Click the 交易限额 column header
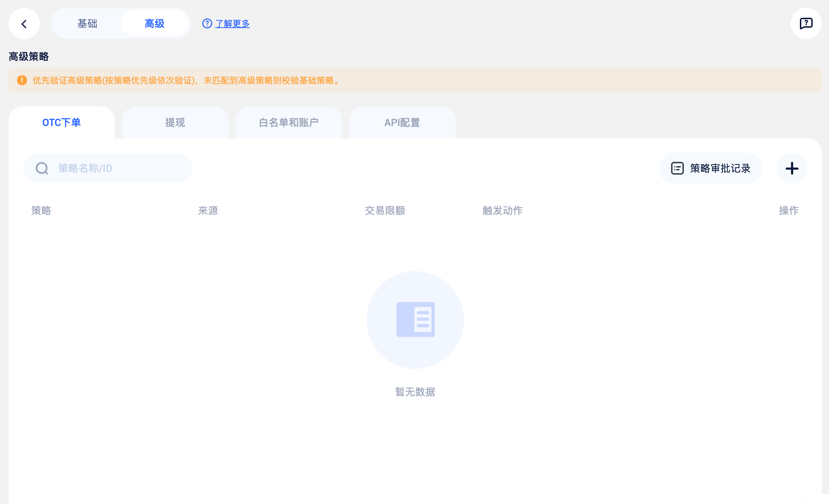Image resolution: width=829 pixels, height=504 pixels. click(x=385, y=210)
